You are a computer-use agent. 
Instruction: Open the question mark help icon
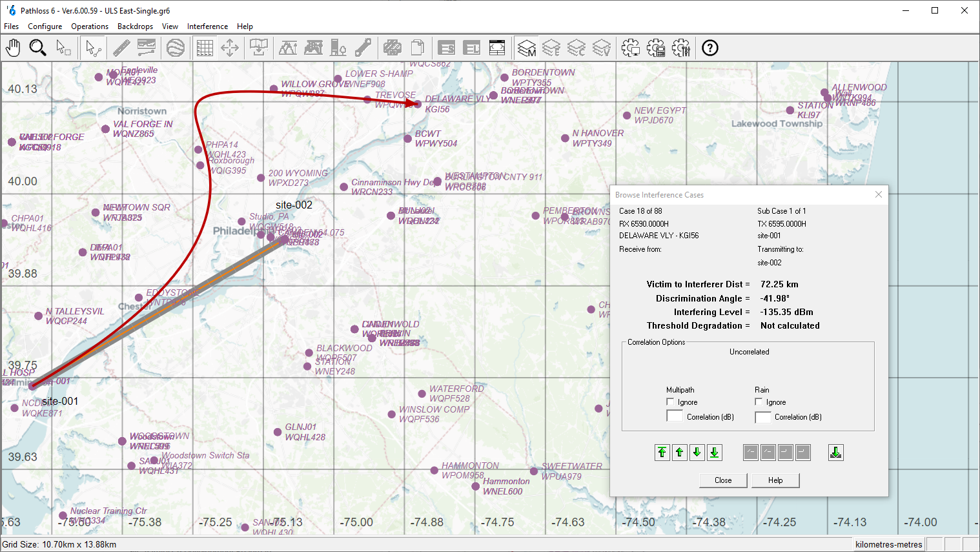pos(709,48)
